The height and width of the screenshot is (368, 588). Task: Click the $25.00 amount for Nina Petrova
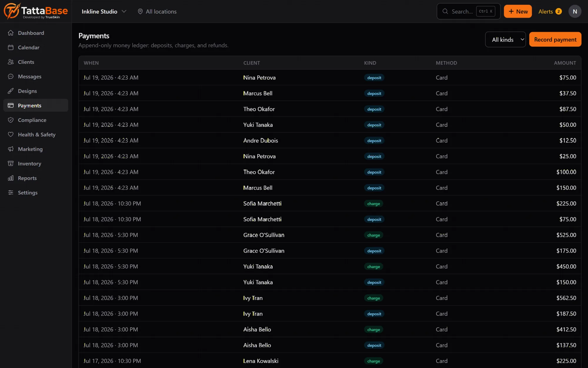click(567, 156)
